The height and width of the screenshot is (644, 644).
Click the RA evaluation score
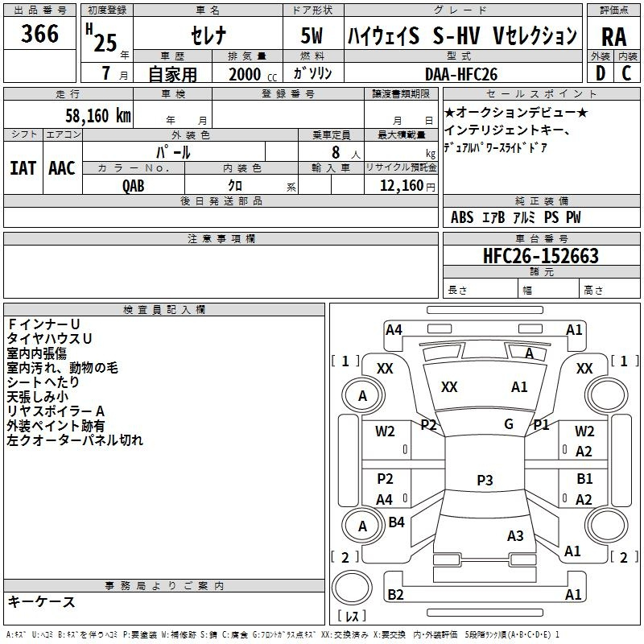pyautogui.click(x=613, y=37)
